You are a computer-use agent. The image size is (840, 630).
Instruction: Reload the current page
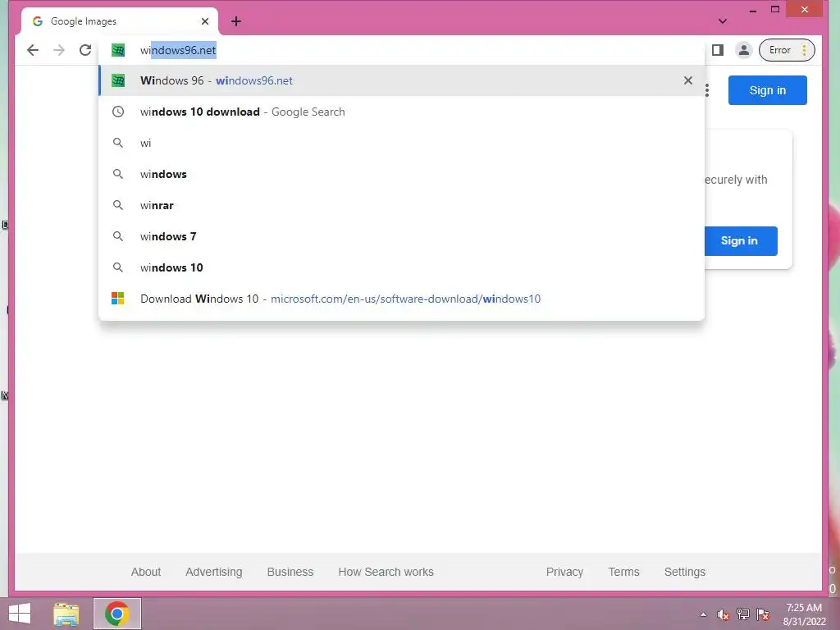tap(85, 50)
